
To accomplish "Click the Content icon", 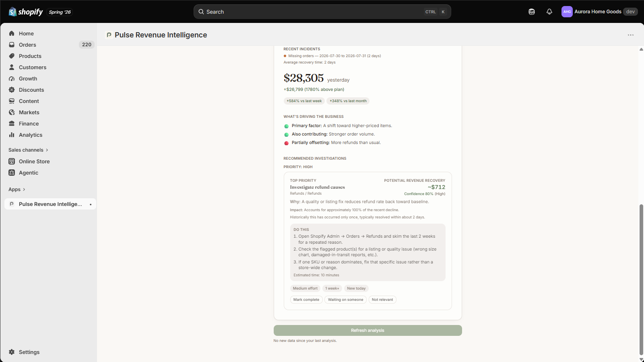I will tap(12, 101).
